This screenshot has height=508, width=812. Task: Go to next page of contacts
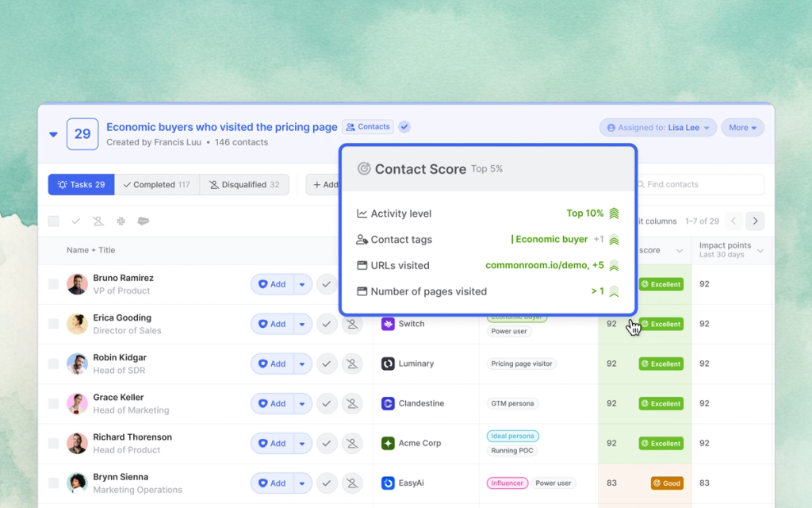755,221
